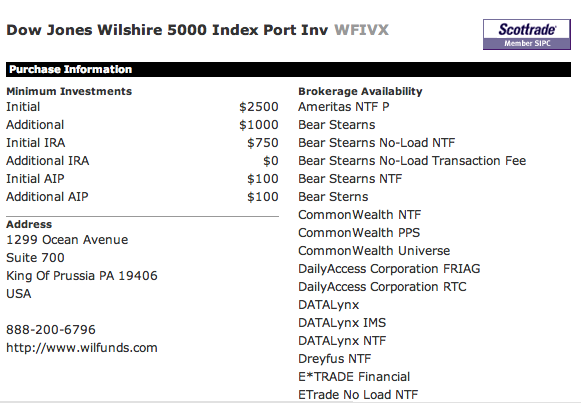
Task: Click the Ameritas NTF P brokerage entry
Action: pyautogui.click(x=343, y=107)
